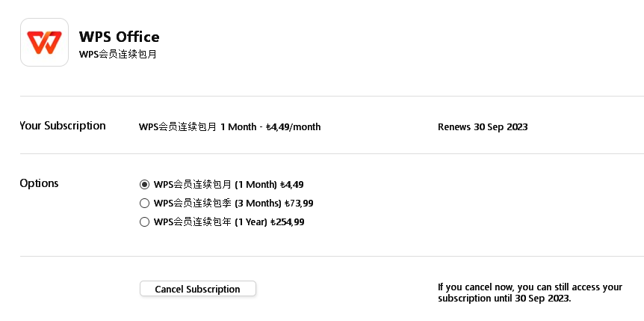Click the ₺254,99 yearly price text
644x321 pixels.
pyautogui.click(x=287, y=221)
